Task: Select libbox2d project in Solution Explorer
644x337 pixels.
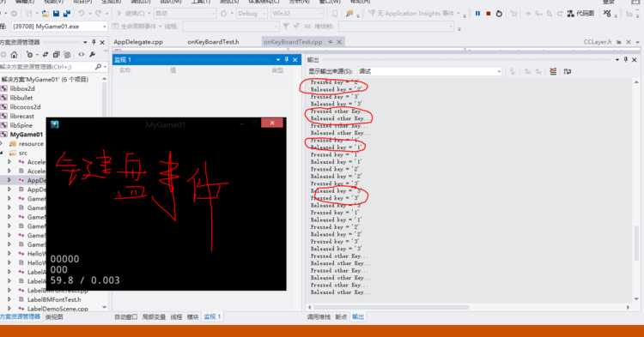Action: [x=22, y=88]
